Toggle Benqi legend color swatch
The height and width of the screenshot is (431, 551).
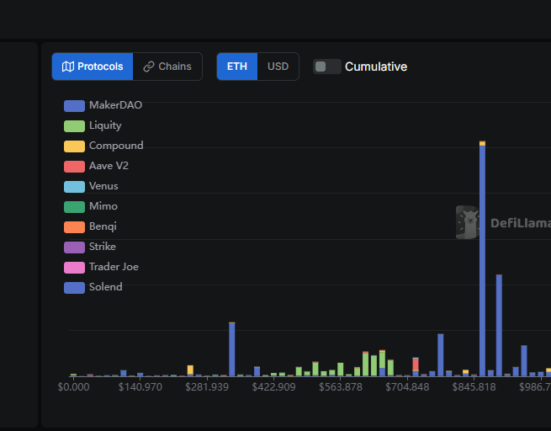[x=74, y=227]
